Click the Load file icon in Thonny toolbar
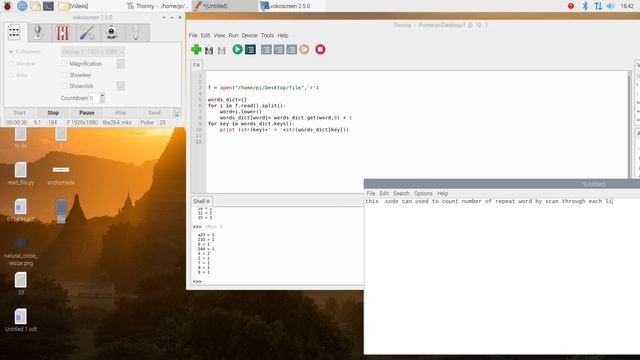 (x=209, y=50)
